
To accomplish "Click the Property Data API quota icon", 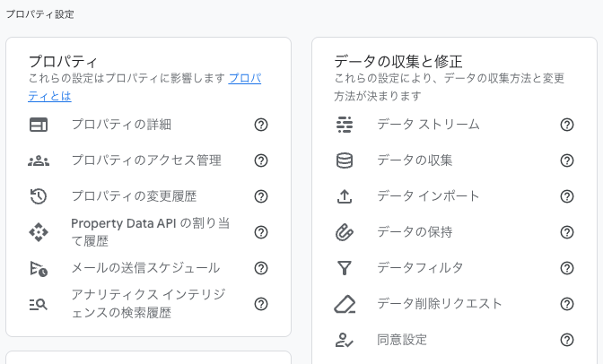I will tap(39, 232).
